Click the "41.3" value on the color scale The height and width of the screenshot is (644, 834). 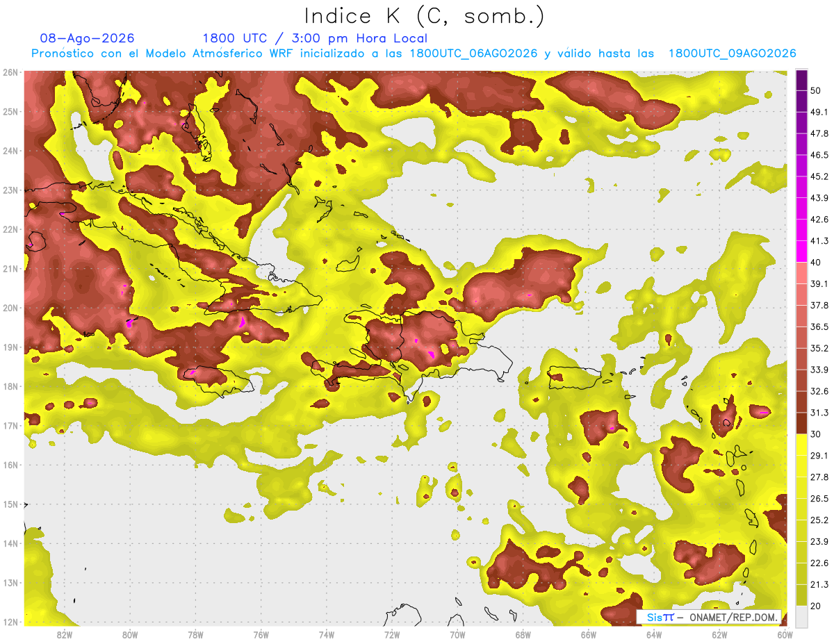(820, 241)
